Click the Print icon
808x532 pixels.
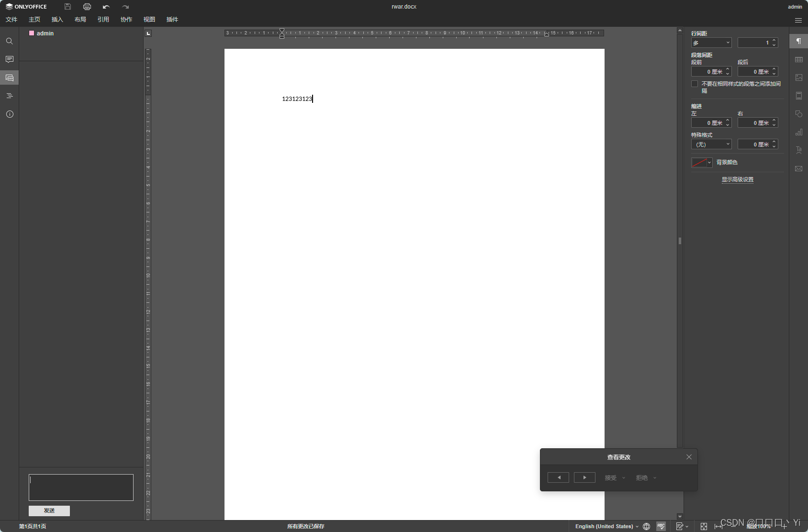[87, 7]
